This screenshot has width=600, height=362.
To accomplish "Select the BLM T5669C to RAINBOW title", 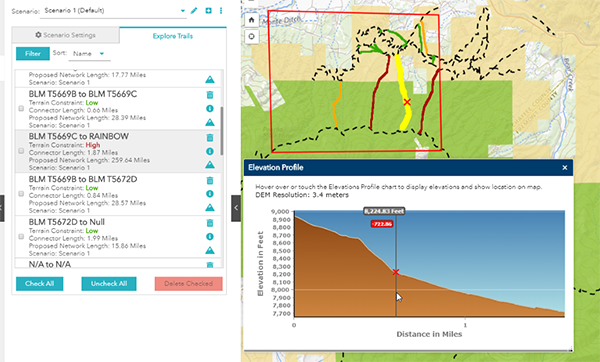I will [78, 136].
